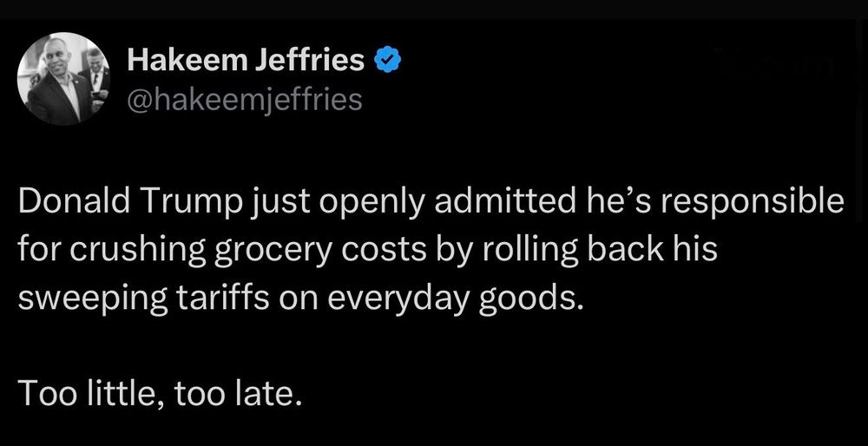Click the blue verified badge
Screen dimensions: 868x446
(x=385, y=60)
